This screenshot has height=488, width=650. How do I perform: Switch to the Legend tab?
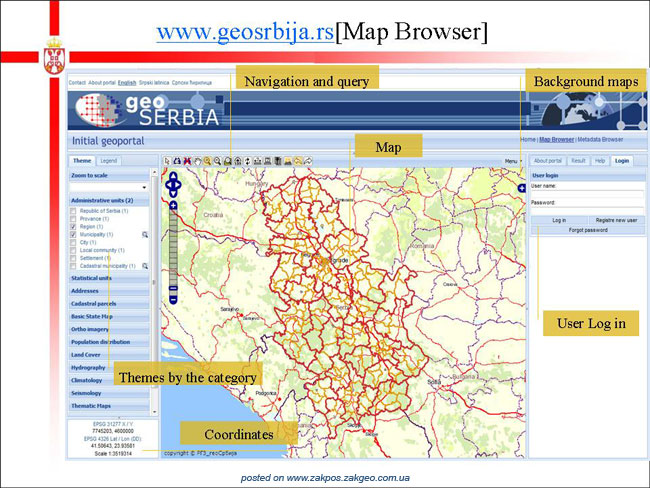(109, 160)
